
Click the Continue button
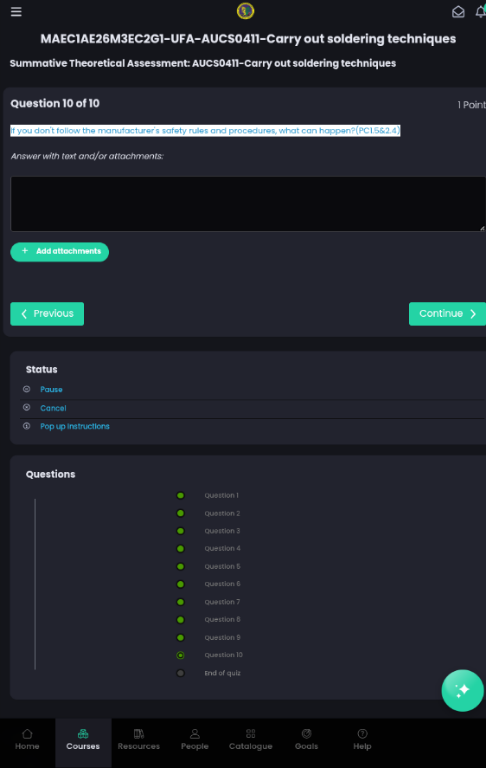(x=447, y=314)
